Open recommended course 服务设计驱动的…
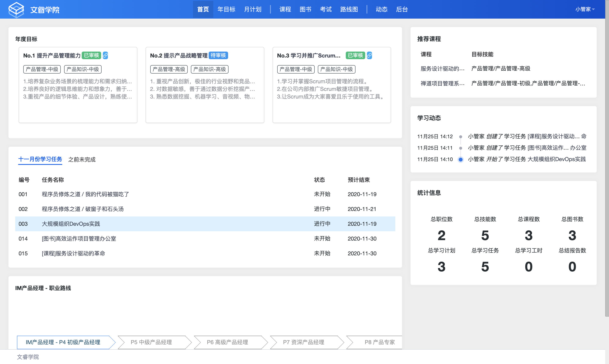The height and width of the screenshot is (364, 609). click(442, 69)
